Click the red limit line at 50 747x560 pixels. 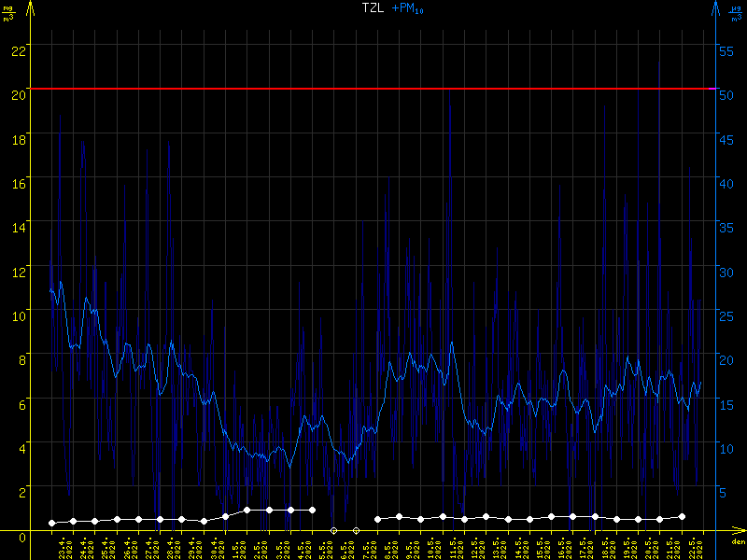(373, 89)
